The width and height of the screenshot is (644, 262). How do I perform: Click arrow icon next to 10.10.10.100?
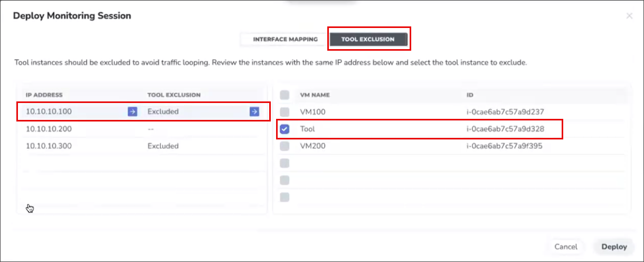[132, 111]
